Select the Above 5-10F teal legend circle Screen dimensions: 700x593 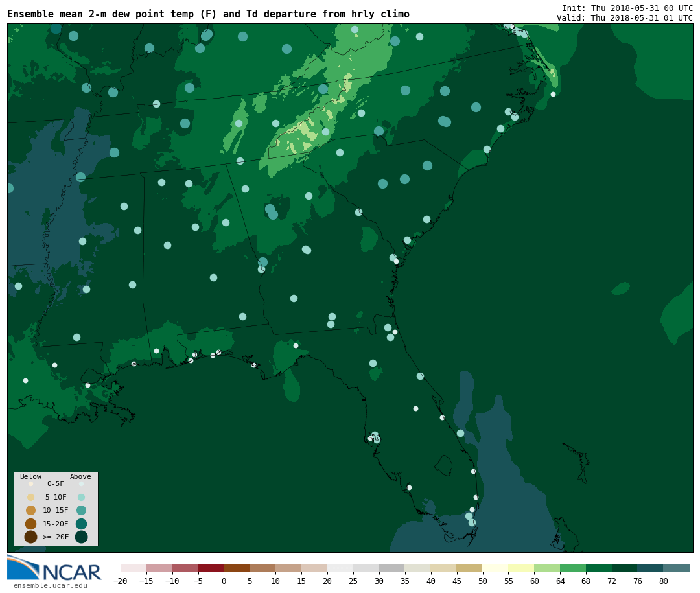pos(81,498)
